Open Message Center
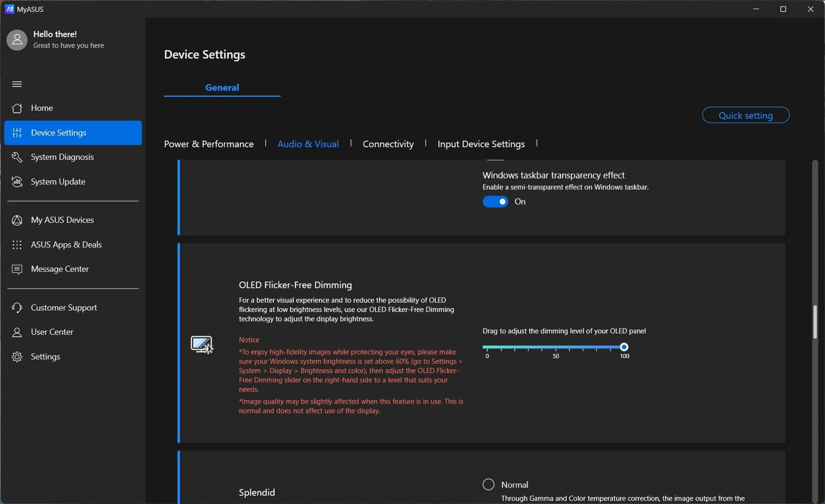825x504 pixels. (x=73, y=269)
